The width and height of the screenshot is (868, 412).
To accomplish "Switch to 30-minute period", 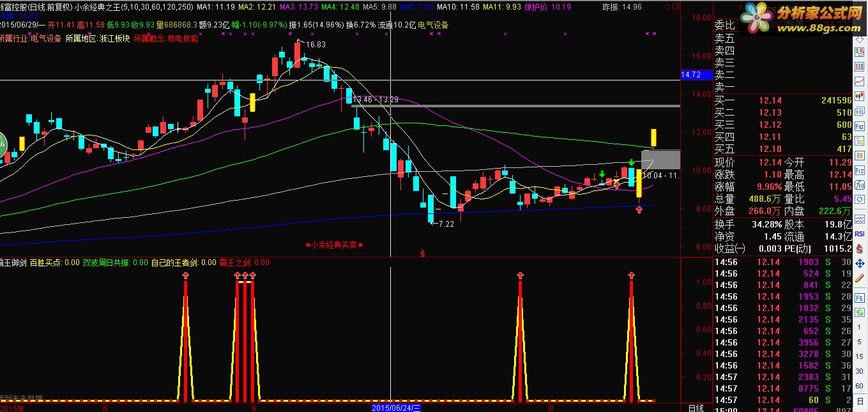I will click(860, 370).
